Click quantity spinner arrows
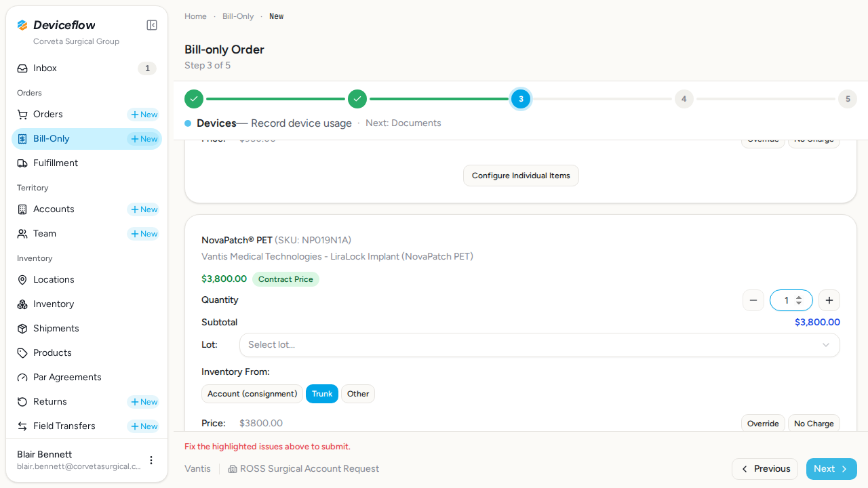The height and width of the screenshot is (488, 868). (x=799, y=300)
